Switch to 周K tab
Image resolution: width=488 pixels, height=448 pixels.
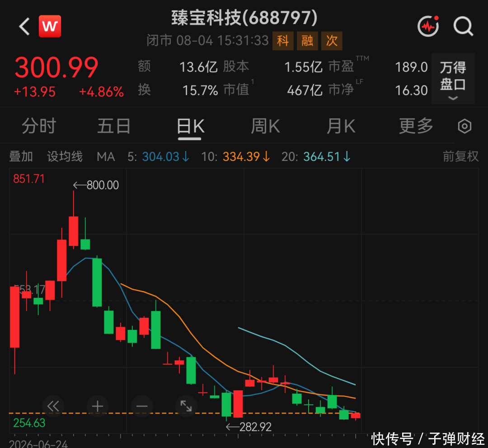[266, 126]
